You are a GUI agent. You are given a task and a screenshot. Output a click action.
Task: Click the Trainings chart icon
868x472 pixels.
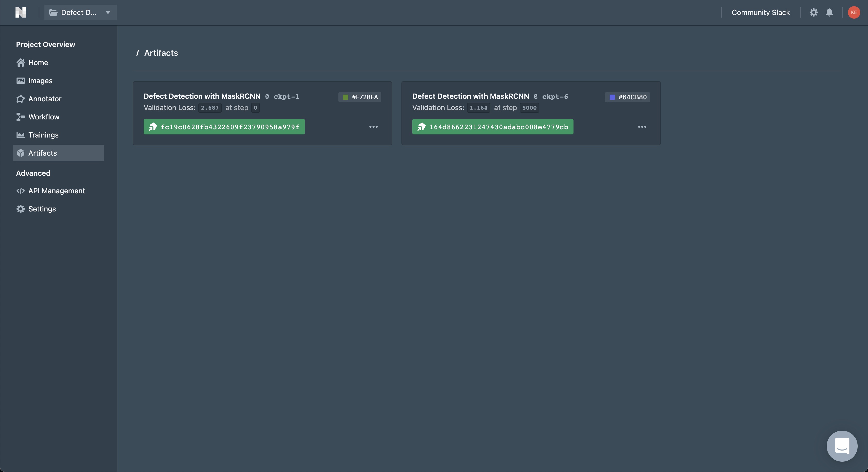[21, 135]
